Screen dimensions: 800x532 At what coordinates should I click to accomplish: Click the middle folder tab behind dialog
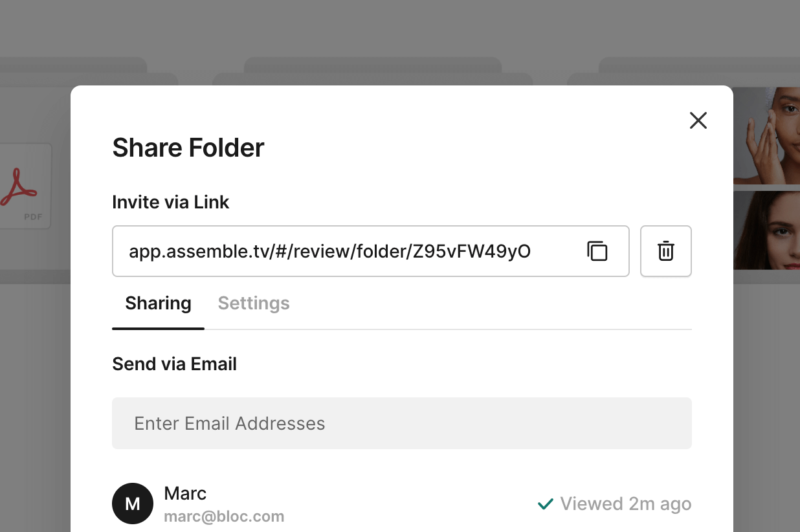click(372, 68)
